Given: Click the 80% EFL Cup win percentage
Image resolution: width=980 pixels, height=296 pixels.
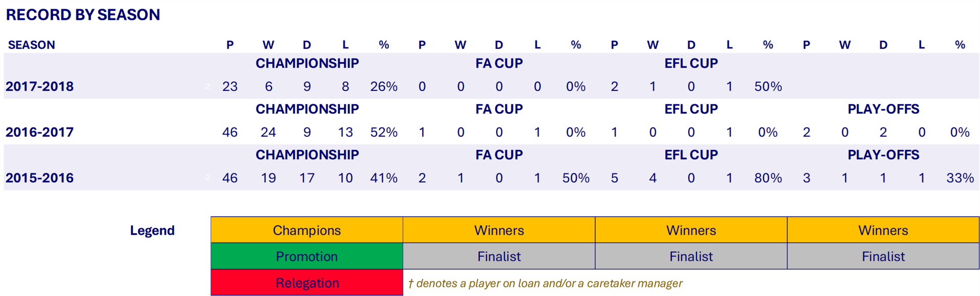Looking at the screenshot, I should tap(768, 178).
